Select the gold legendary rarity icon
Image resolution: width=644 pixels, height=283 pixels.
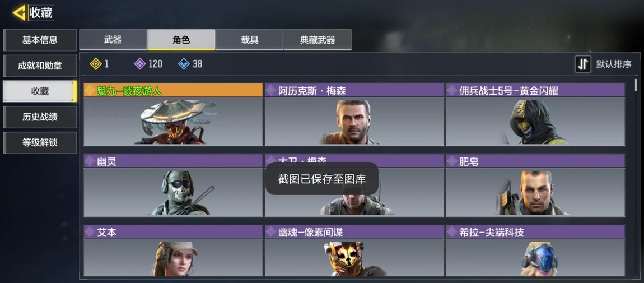96,64
